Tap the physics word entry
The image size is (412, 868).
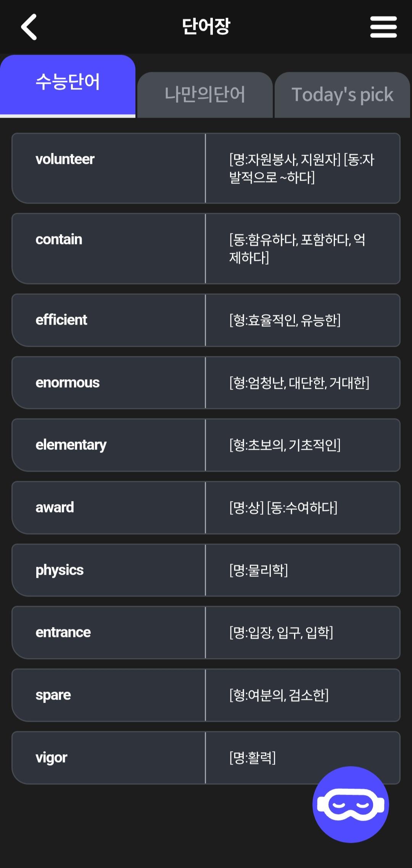point(60,570)
